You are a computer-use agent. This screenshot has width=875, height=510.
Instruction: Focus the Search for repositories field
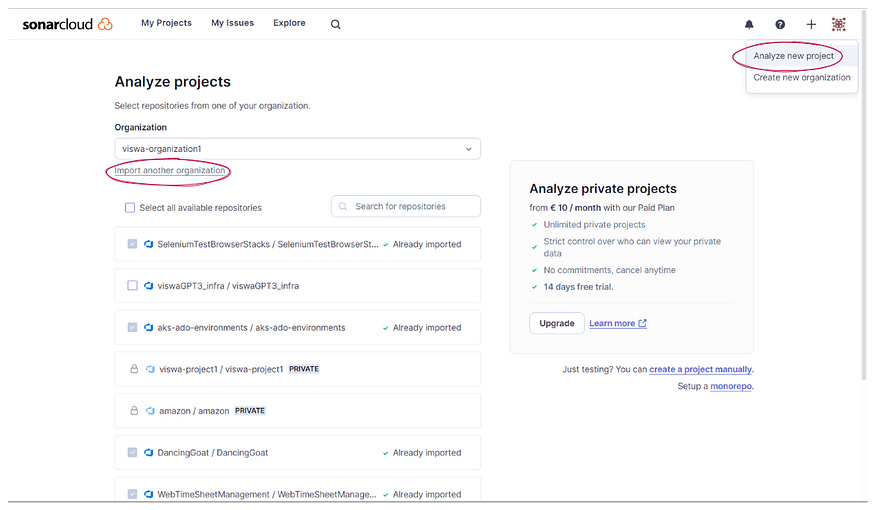[406, 206]
